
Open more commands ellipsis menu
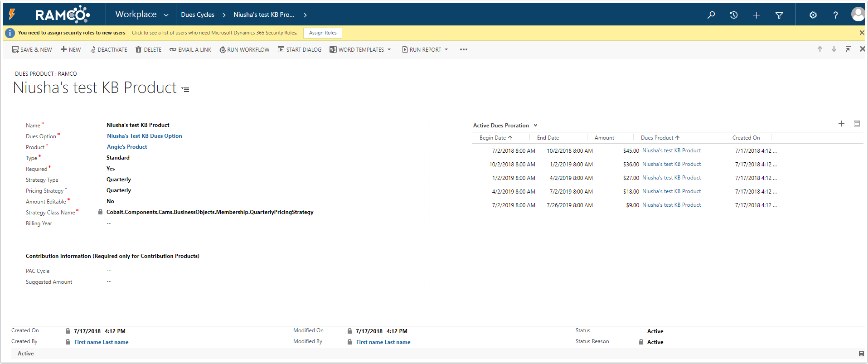coord(463,49)
